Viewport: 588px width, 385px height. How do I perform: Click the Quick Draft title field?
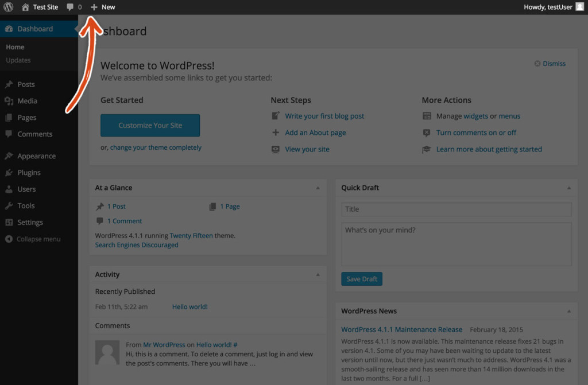tap(455, 209)
